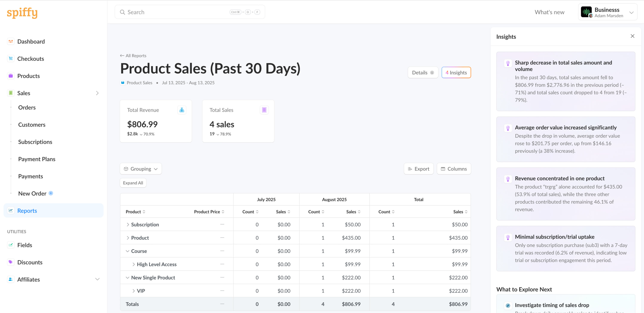Click the Total Revenue money bag icon
This screenshot has width=644, height=313.
coord(182,110)
